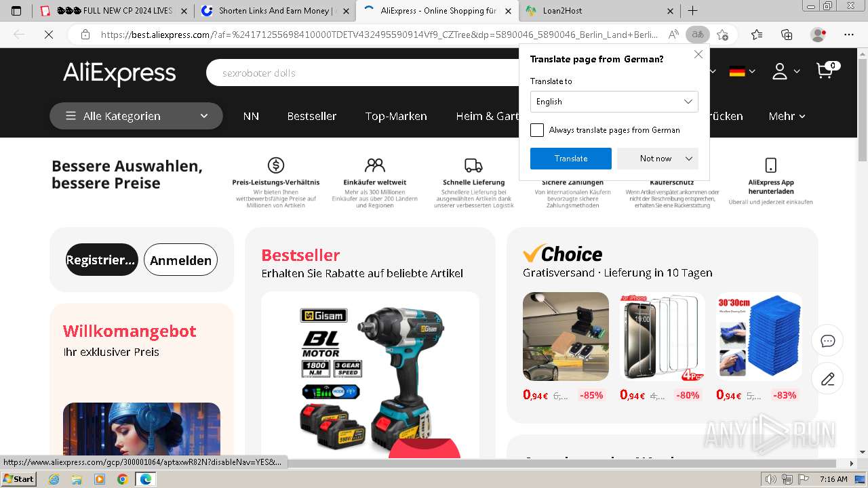Viewport: 868px width, 488px height.
Task: Click the blue Translate button
Action: coord(571,159)
